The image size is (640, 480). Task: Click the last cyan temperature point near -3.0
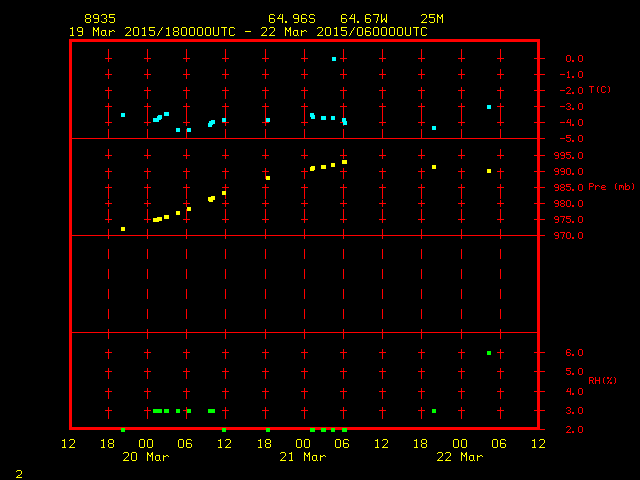[489, 107]
